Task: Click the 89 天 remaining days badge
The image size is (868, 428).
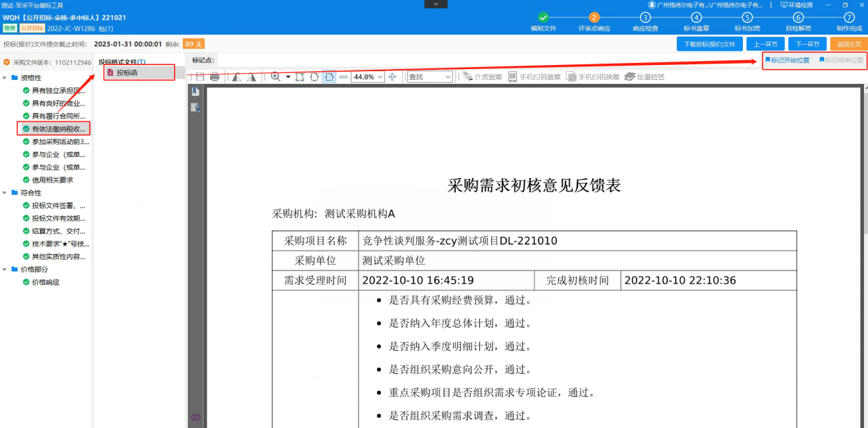Action: coord(193,44)
